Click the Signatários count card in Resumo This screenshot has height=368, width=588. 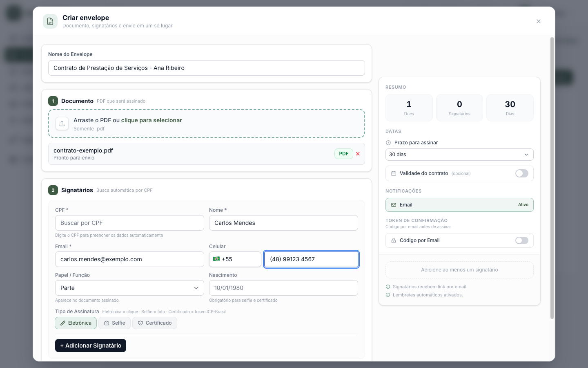tap(459, 108)
